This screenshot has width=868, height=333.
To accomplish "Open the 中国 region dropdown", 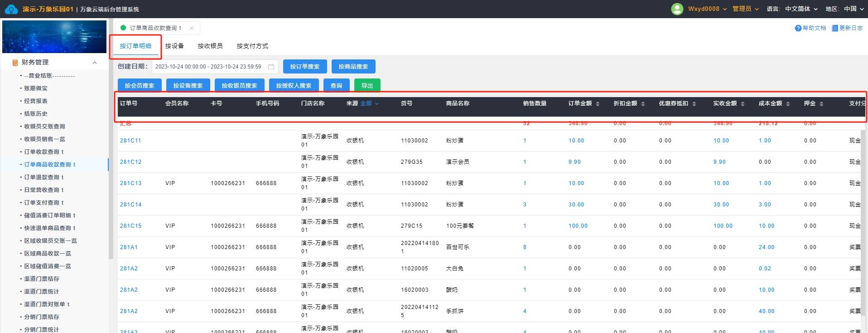I will coord(854,9).
